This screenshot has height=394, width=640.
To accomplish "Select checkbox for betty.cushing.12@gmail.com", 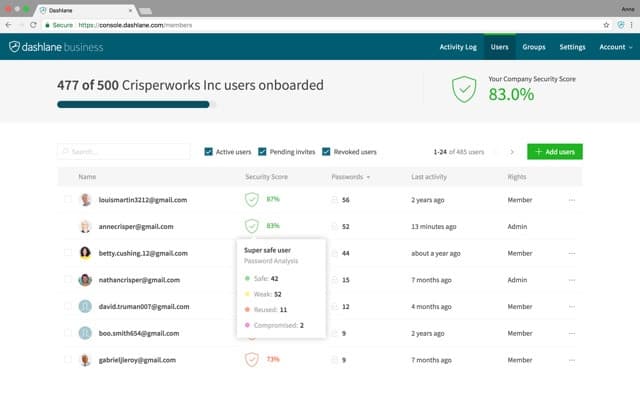I will [68, 253].
